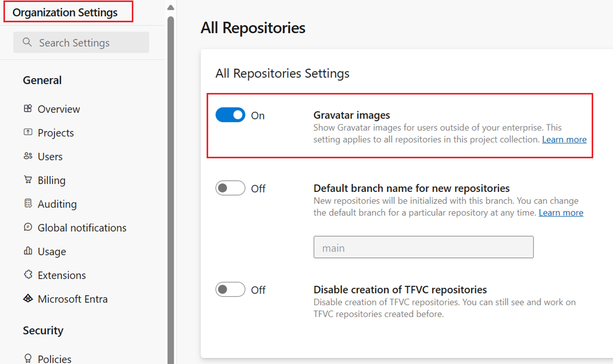Select Microsoft Entra menu item
The width and height of the screenshot is (613, 364).
click(x=73, y=299)
